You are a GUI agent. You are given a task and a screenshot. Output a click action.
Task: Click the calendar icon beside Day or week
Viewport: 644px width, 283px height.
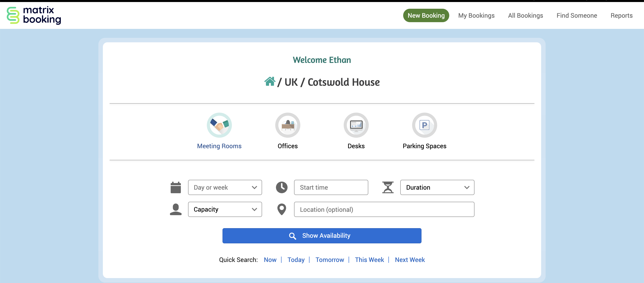176,187
